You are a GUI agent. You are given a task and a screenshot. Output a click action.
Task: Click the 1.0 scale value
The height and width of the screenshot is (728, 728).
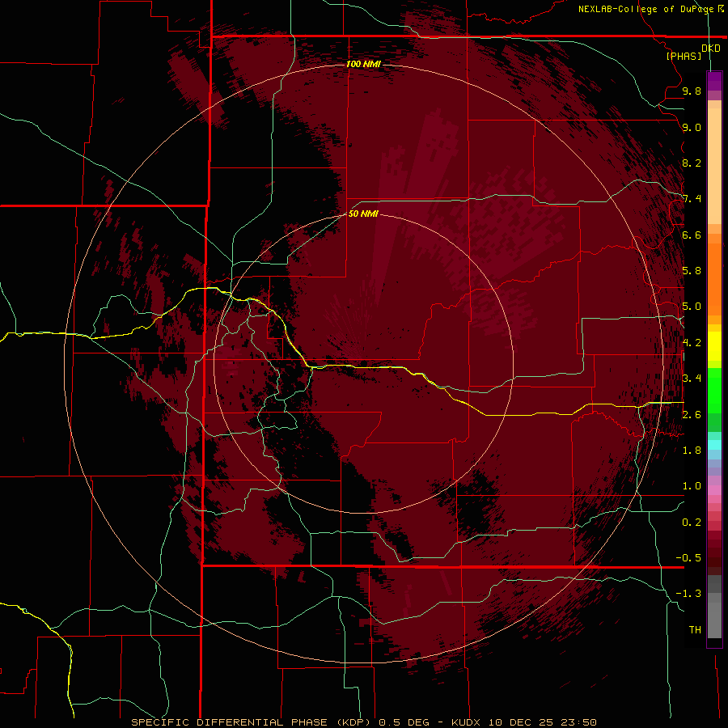coord(692,486)
